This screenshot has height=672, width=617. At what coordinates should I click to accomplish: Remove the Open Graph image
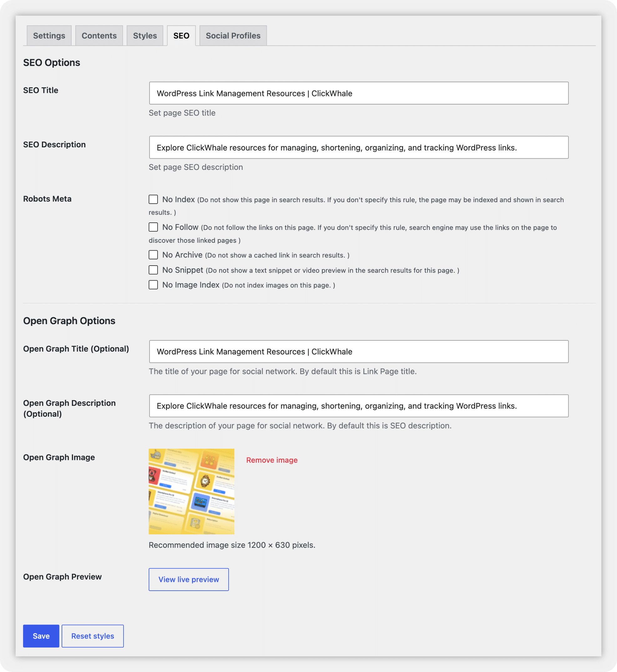(272, 460)
